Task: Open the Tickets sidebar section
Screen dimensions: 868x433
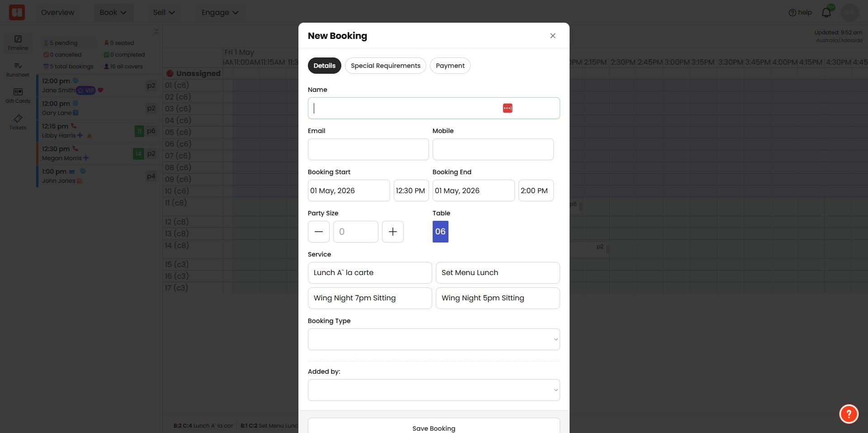Action: point(18,122)
